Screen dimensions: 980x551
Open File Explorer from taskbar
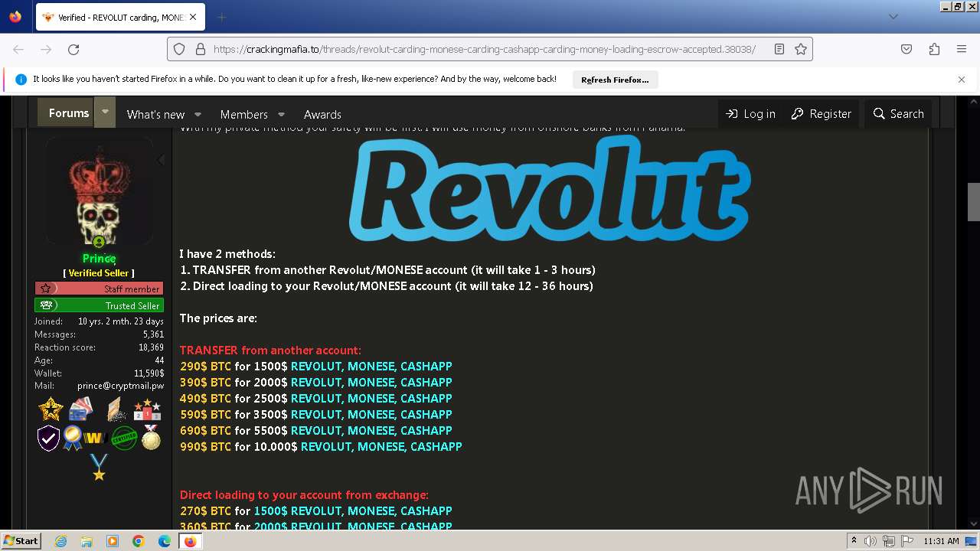pos(87,541)
